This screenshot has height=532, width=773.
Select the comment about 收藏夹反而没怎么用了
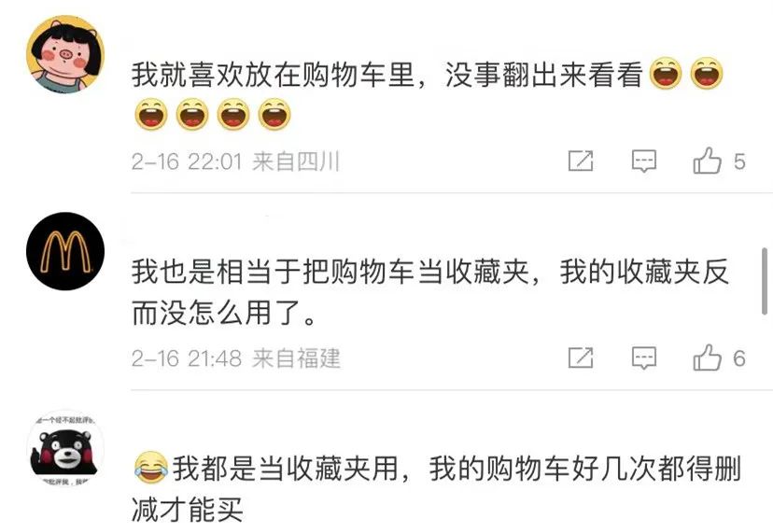click(x=429, y=292)
